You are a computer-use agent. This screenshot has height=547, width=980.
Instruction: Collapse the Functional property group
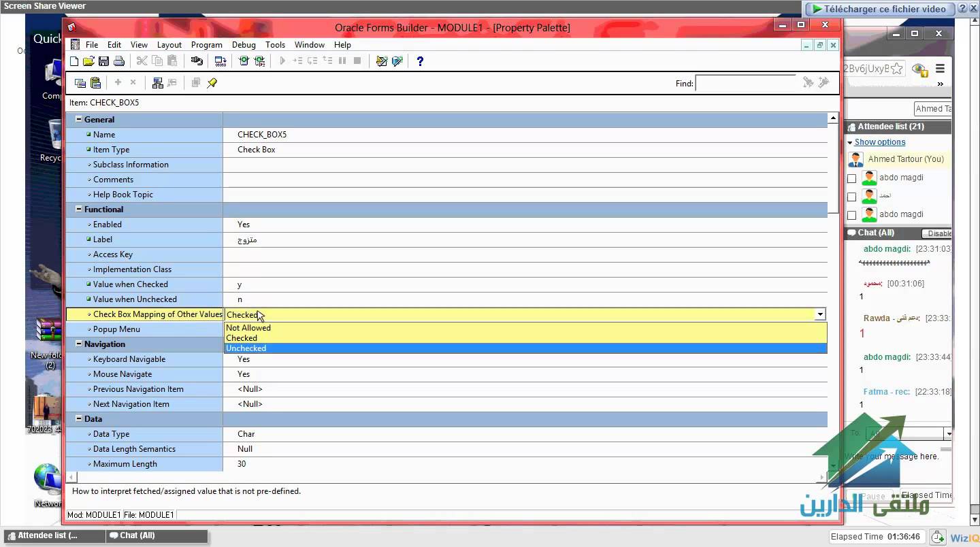tap(79, 209)
